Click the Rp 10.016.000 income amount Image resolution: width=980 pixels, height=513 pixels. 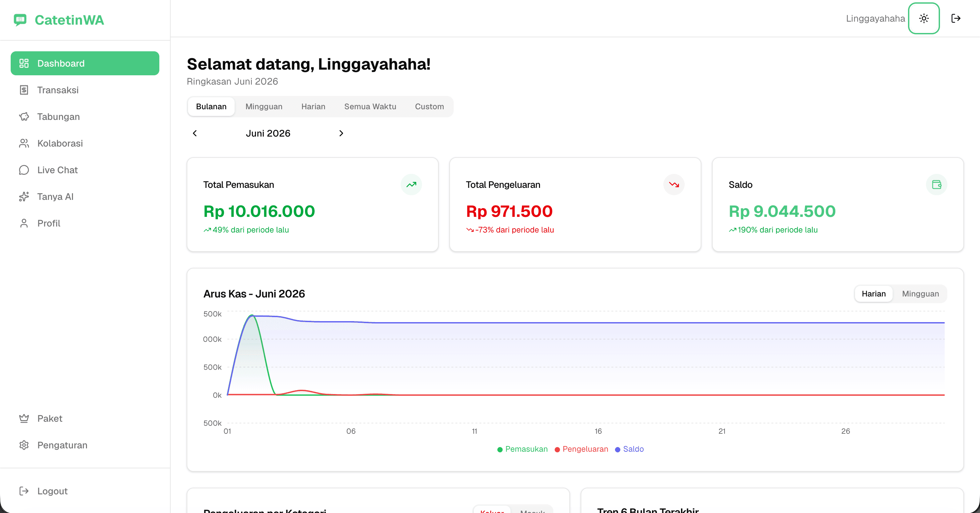pos(259,212)
